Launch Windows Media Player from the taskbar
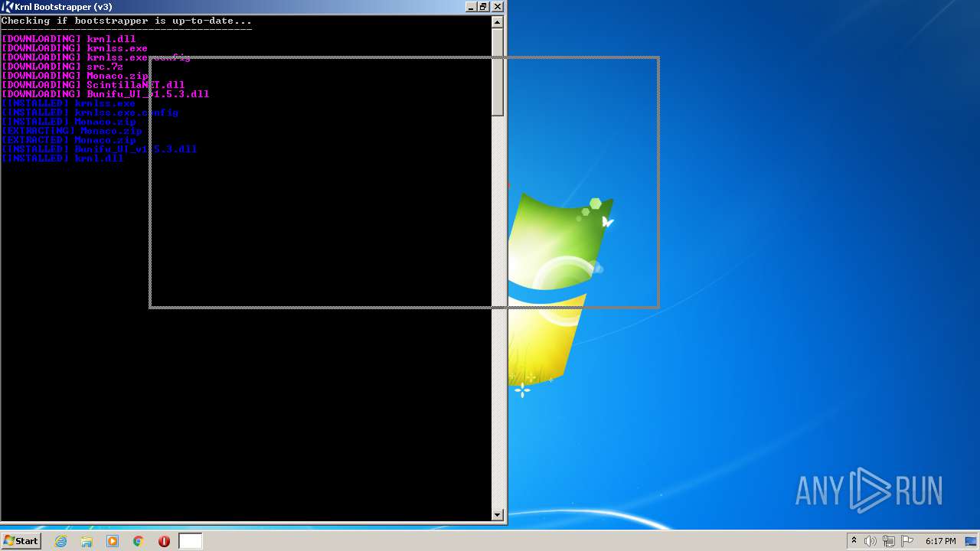This screenshot has height=551, width=980. click(x=113, y=541)
